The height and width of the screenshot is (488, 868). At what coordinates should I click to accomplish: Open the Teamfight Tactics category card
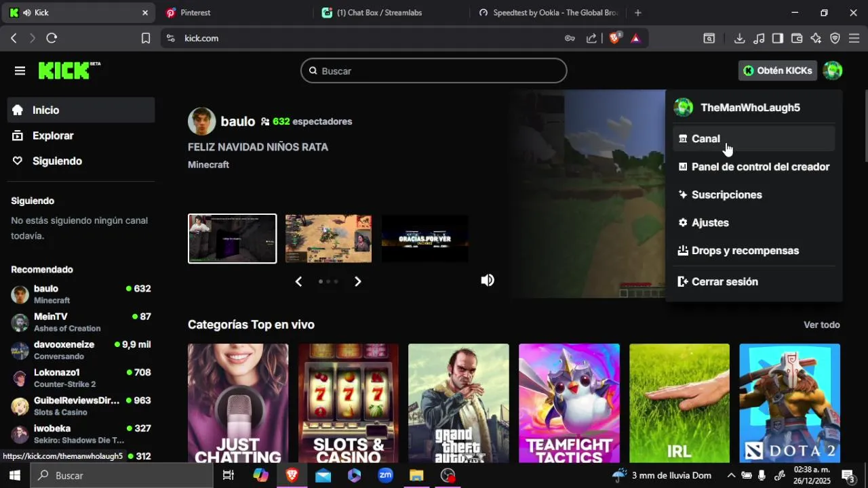pos(569,403)
